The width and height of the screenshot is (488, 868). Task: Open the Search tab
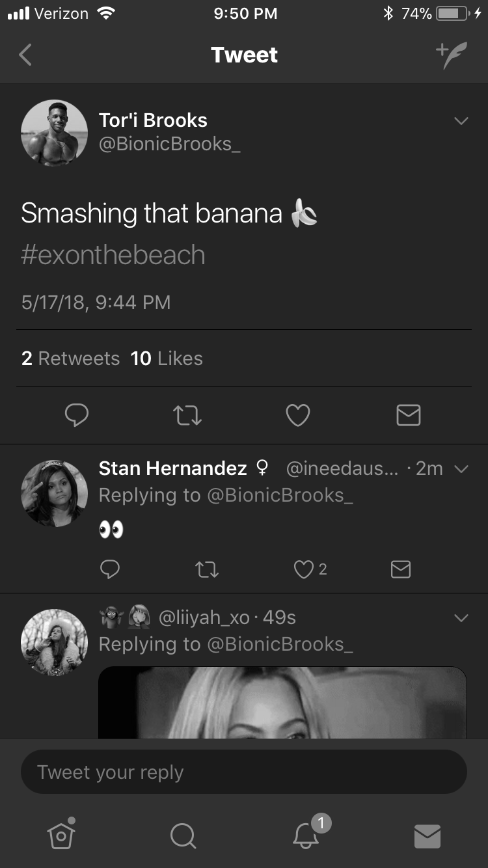point(182,835)
